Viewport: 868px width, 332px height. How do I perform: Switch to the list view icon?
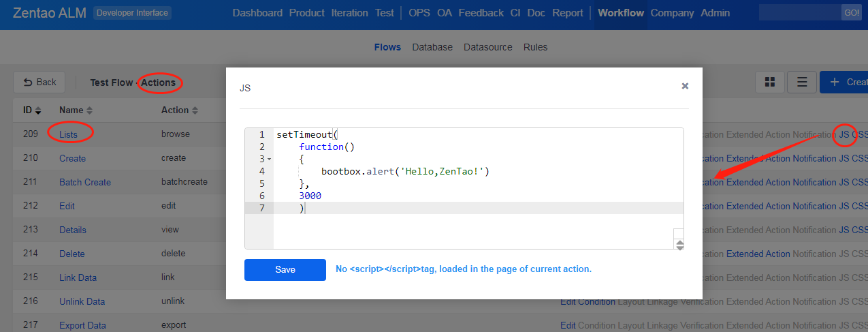coord(802,82)
